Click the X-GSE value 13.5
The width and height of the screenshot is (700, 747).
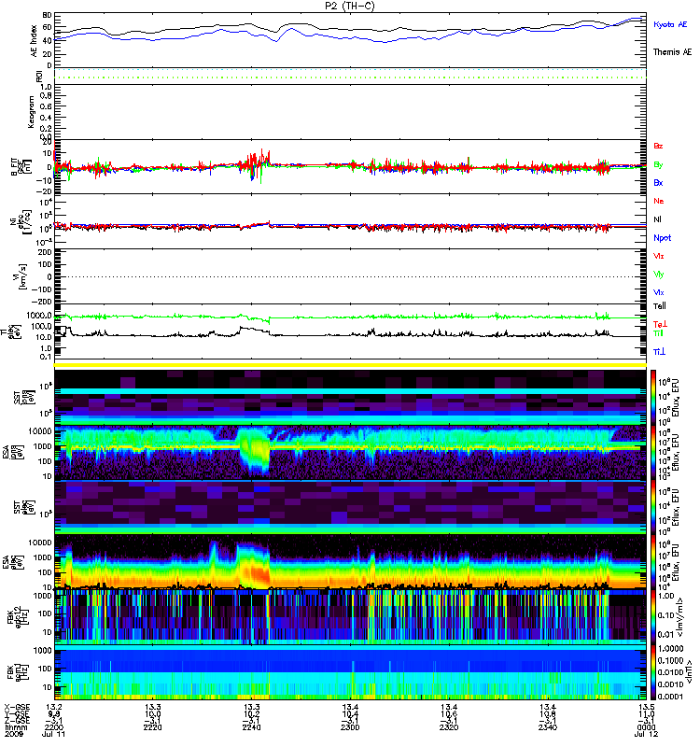[x=646, y=707]
